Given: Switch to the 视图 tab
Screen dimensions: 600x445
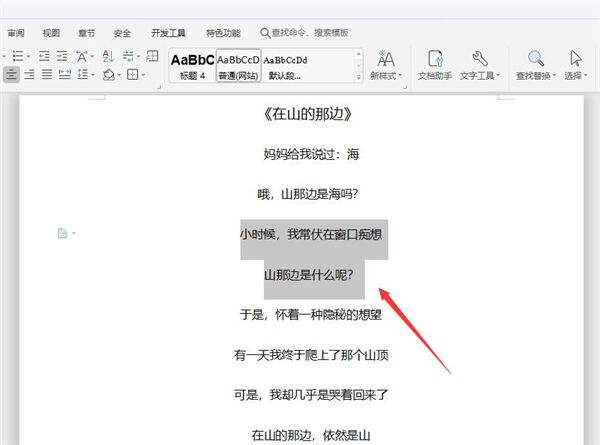Looking at the screenshot, I should coord(51,33).
